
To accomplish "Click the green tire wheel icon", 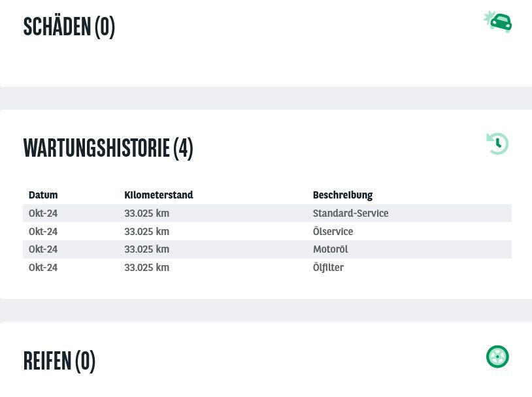I will coord(497,357).
